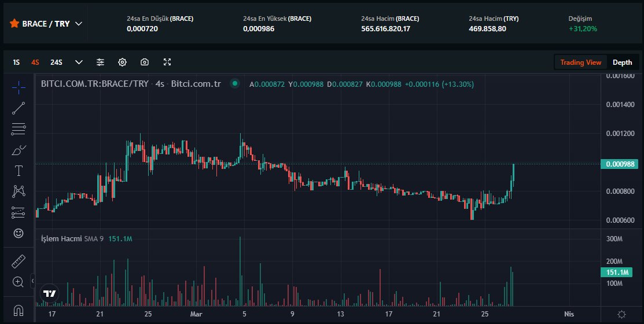Click BITCI.COM.TR:BRACE/TRY symbol title

pos(94,84)
